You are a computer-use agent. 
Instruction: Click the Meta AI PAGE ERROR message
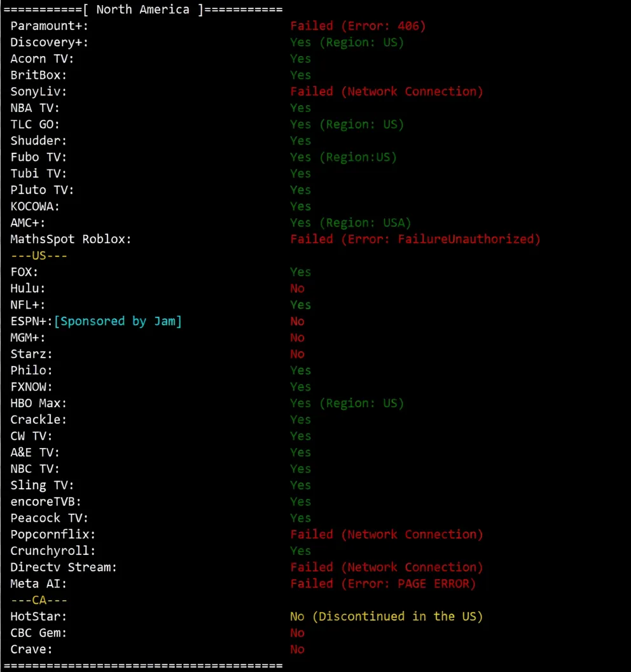tap(383, 584)
